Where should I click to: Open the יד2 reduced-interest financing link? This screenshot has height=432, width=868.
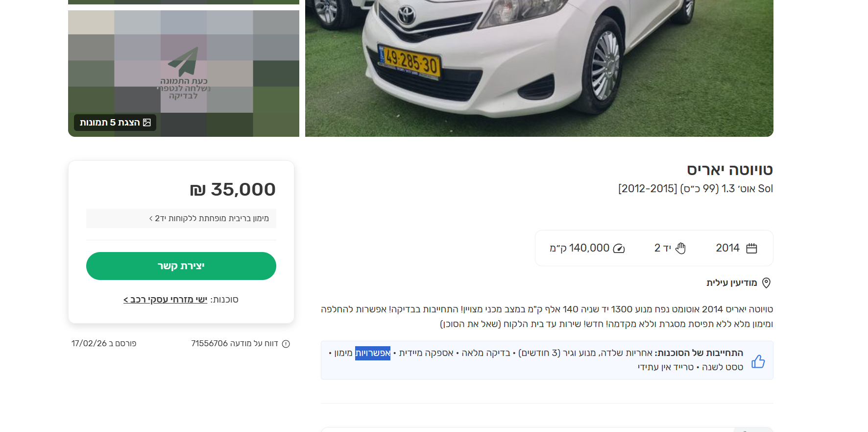click(x=209, y=219)
